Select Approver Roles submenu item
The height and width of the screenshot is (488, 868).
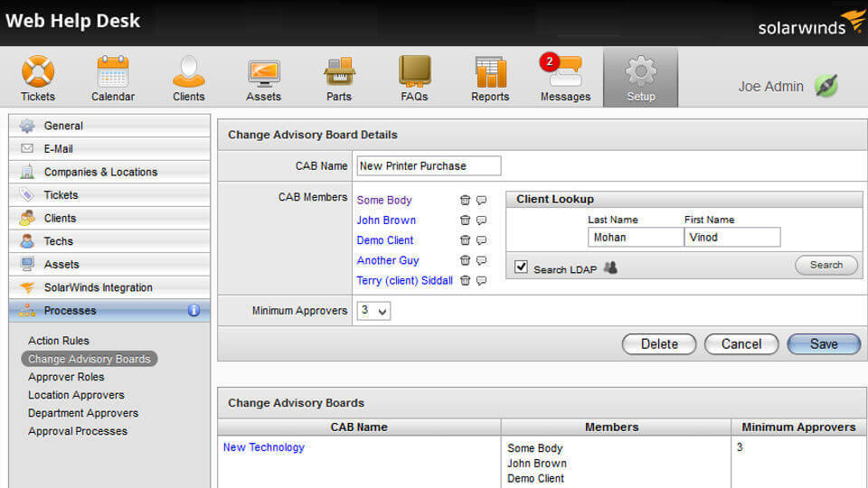click(x=66, y=377)
